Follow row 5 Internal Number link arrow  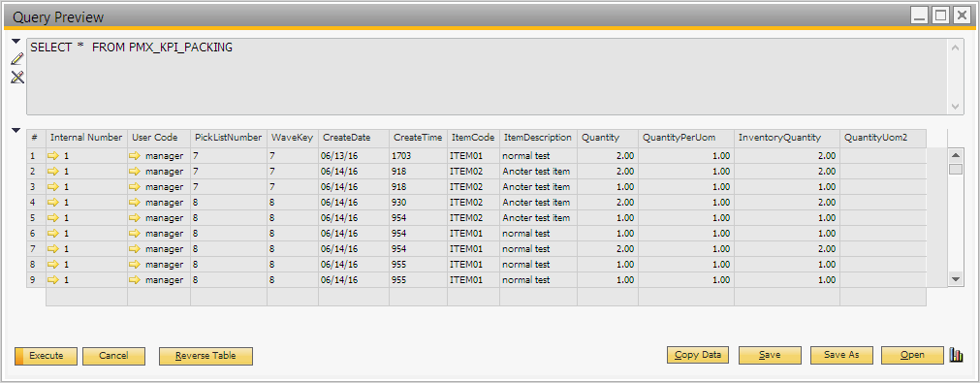[x=54, y=218]
